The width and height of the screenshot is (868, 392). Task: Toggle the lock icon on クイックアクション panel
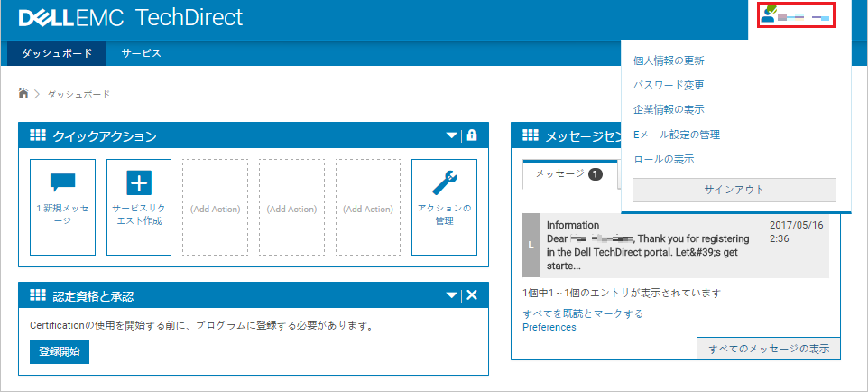472,135
